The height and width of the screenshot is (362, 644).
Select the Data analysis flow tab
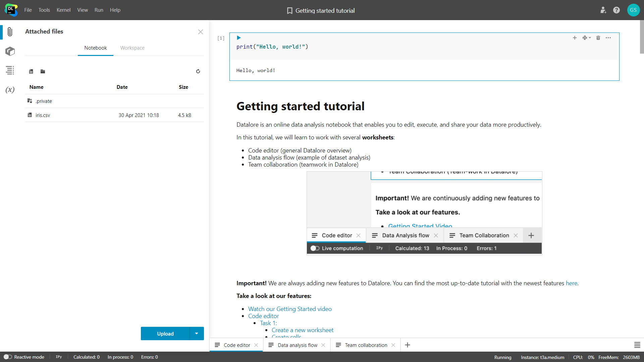tap(297, 345)
